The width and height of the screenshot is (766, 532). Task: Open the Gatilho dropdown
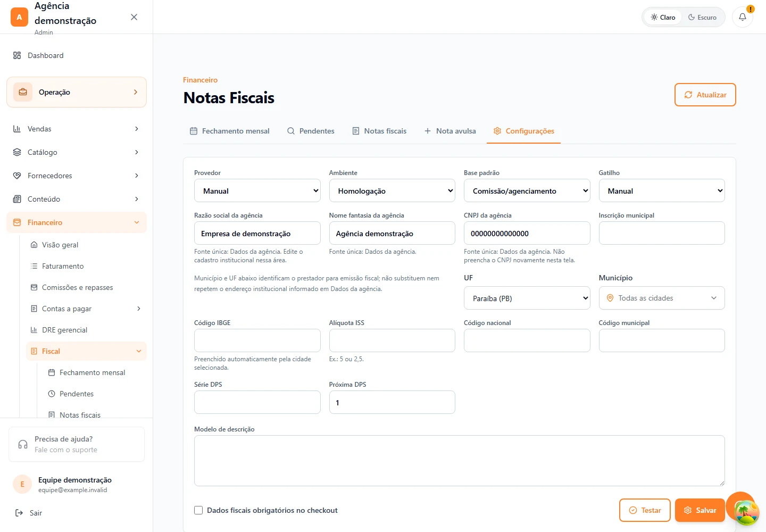[662, 190]
